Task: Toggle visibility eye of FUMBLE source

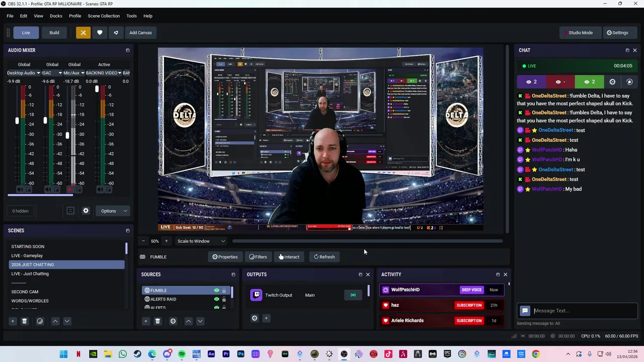Action: [216, 291]
